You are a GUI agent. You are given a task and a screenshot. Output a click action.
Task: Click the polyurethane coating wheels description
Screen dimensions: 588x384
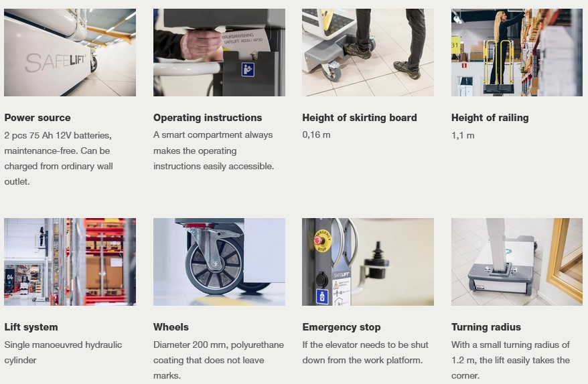coord(218,360)
